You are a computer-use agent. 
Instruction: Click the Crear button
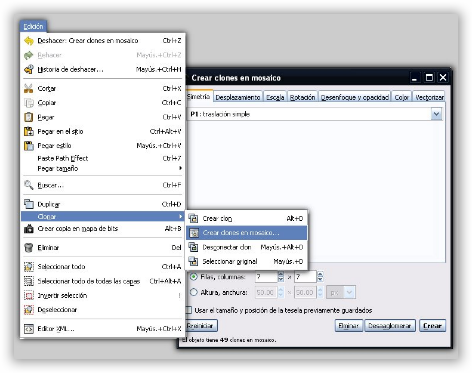click(x=432, y=326)
